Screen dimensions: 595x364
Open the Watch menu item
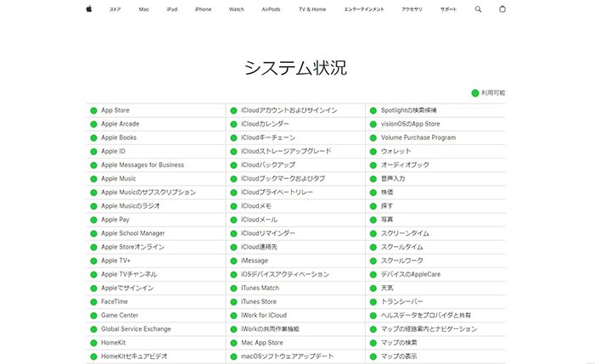pos(237,9)
